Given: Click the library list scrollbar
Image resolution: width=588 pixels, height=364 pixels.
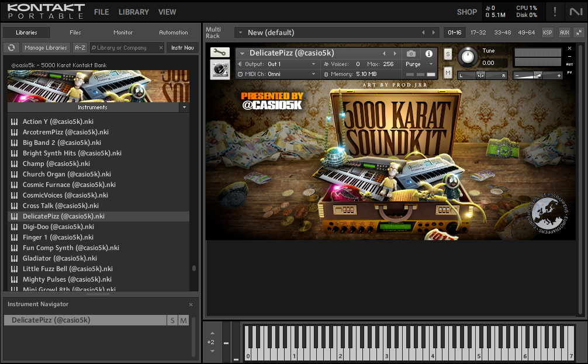Looking at the screenshot, I should point(194,268).
